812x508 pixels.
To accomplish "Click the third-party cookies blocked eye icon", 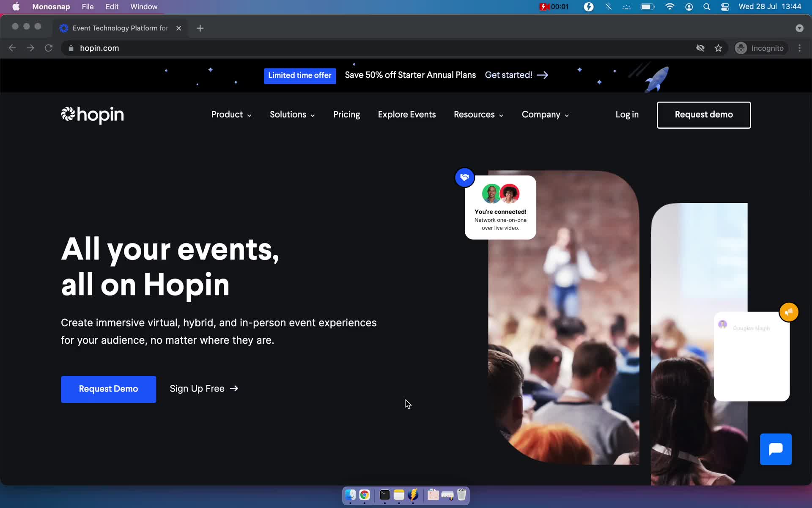I will point(700,48).
